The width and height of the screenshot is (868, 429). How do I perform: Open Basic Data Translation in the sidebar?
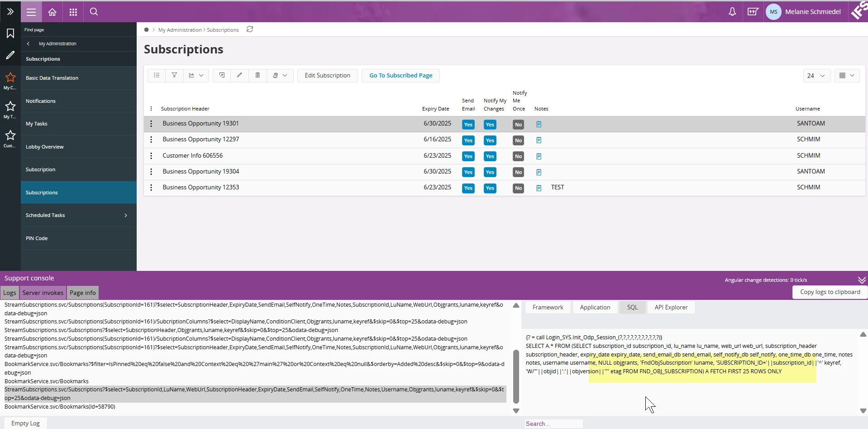pyautogui.click(x=79, y=78)
